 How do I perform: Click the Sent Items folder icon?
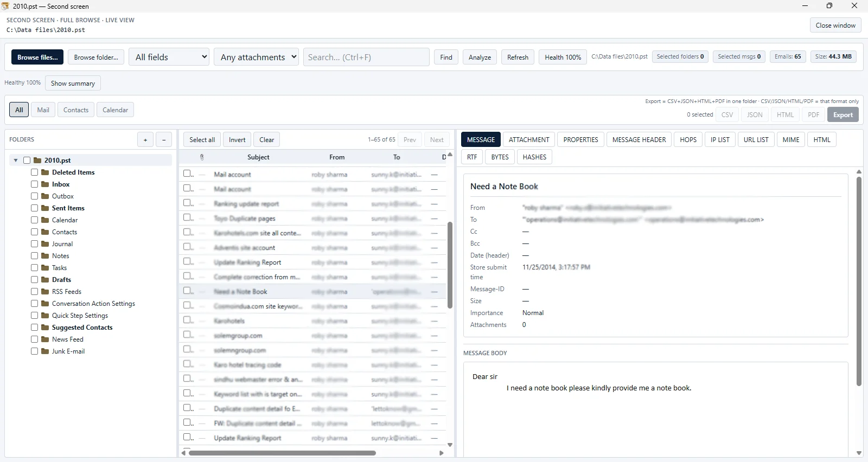tap(46, 208)
